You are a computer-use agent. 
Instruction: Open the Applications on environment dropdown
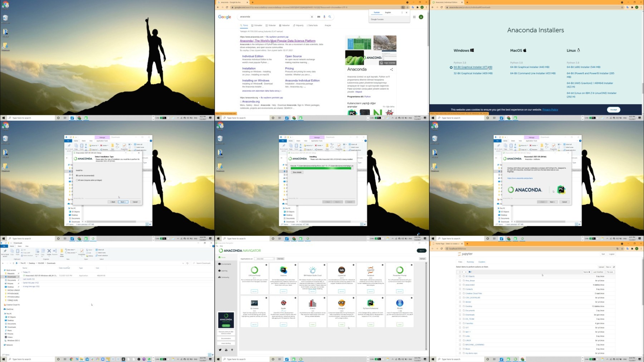pyautogui.click(x=265, y=259)
